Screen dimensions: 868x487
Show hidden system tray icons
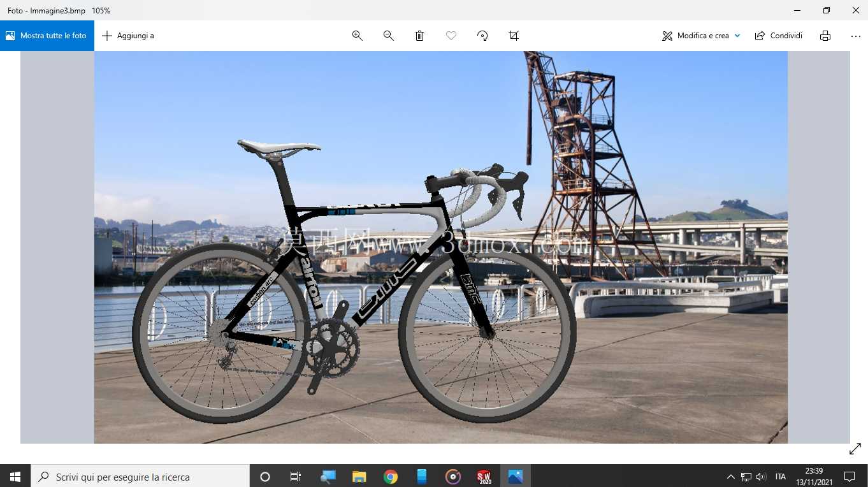[x=730, y=477]
